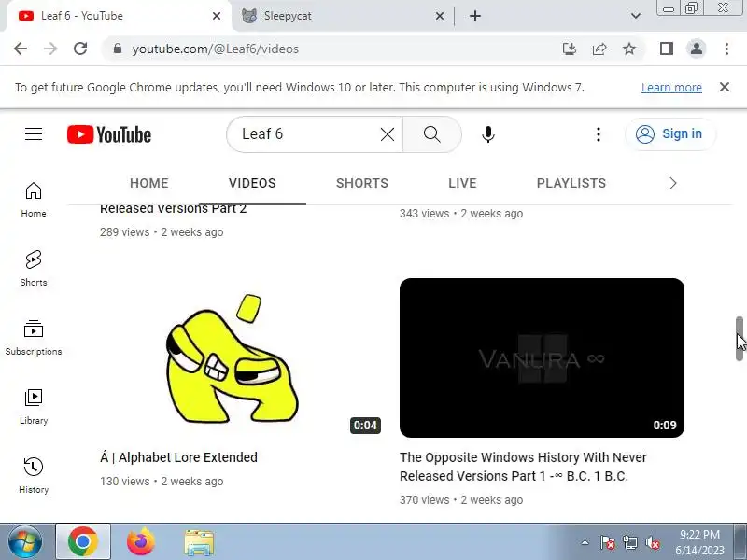This screenshot has height=560, width=747.
Task: Close the Leaf 6 - YouTube tab
Action: coord(217,16)
